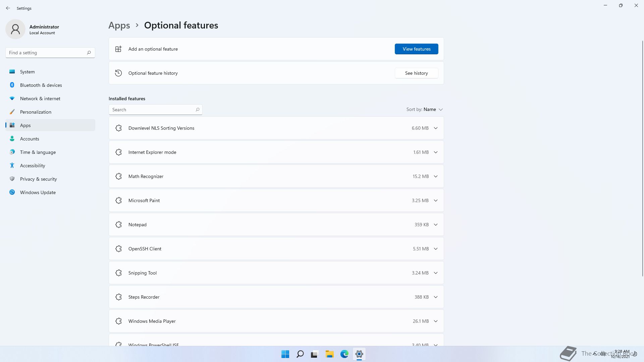The width and height of the screenshot is (644, 362).
Task: Click the Privacy shield icon
Action: pos(12,179)
